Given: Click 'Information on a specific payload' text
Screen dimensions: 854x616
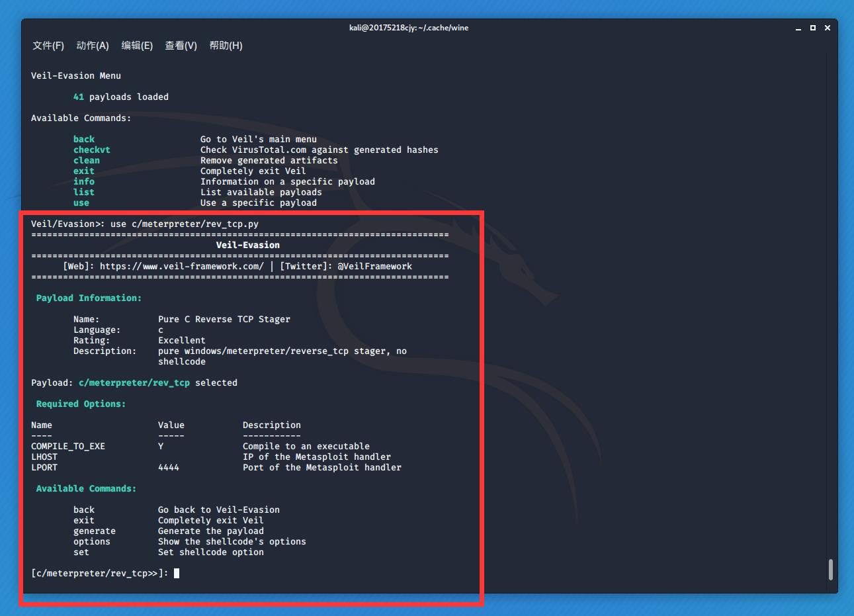Looking at the screenshot, I should [288, 181].
